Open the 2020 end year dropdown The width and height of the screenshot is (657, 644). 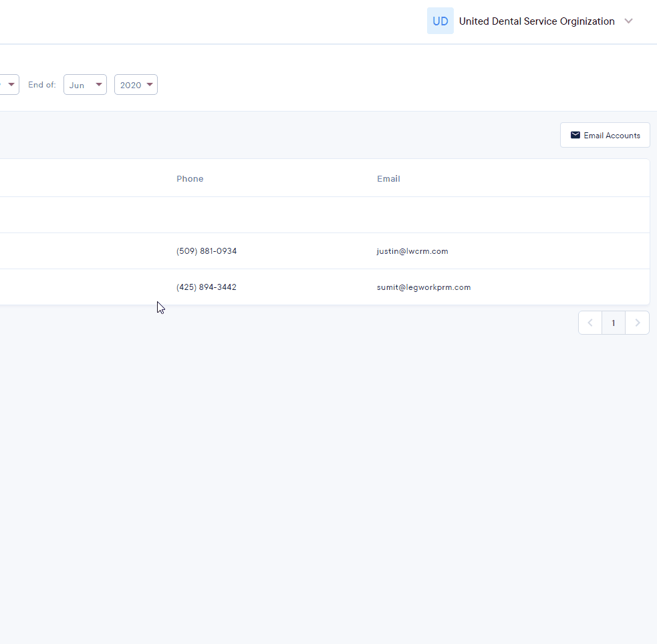136,85
